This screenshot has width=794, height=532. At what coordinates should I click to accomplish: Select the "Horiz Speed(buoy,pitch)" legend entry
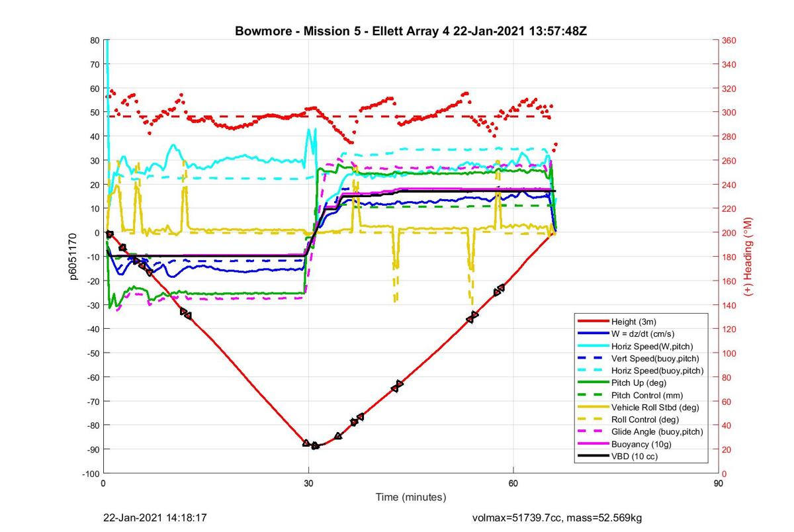pyautogui.click(x=658, y=371)
